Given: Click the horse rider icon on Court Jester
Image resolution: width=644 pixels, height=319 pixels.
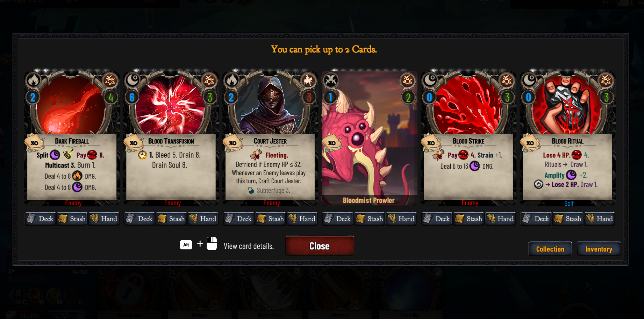Looking at the screenshot, I should (x=308, y=81).
